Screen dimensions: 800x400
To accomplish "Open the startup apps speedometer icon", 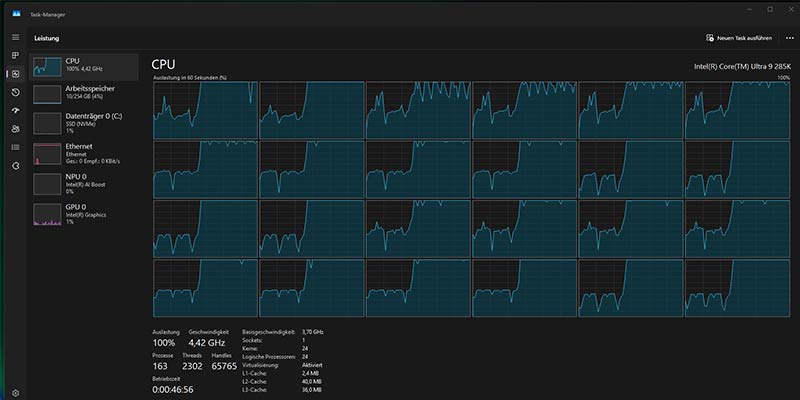I will (15, 111).
